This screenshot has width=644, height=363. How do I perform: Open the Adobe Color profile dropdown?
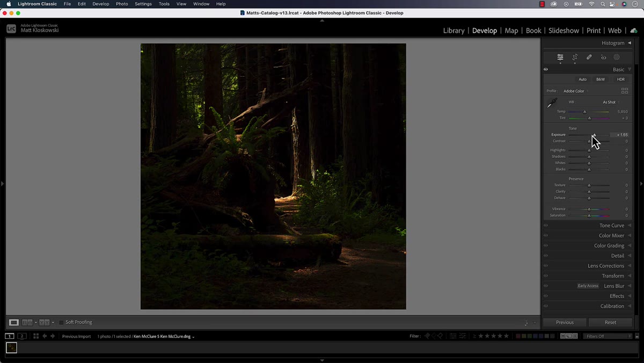576,91
